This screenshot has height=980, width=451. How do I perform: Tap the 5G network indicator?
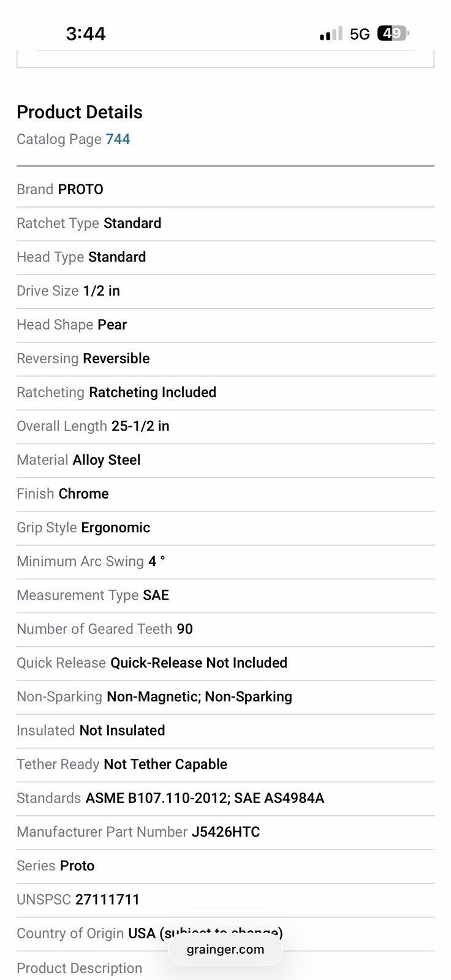(x=360, y=34)
